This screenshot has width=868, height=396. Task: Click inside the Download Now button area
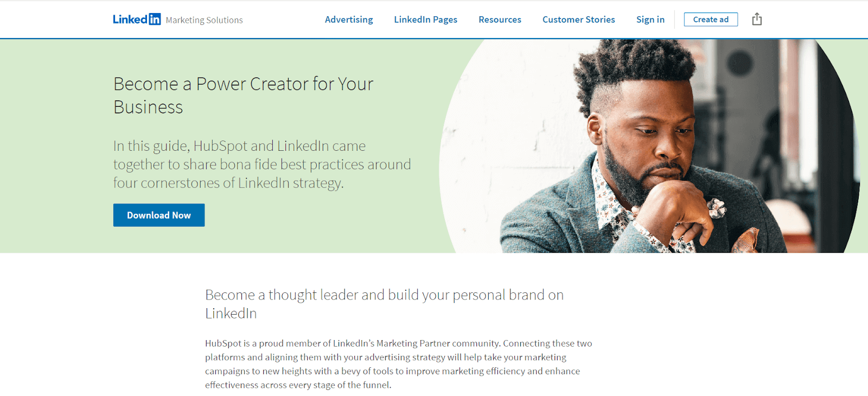(x=158, y=215)
